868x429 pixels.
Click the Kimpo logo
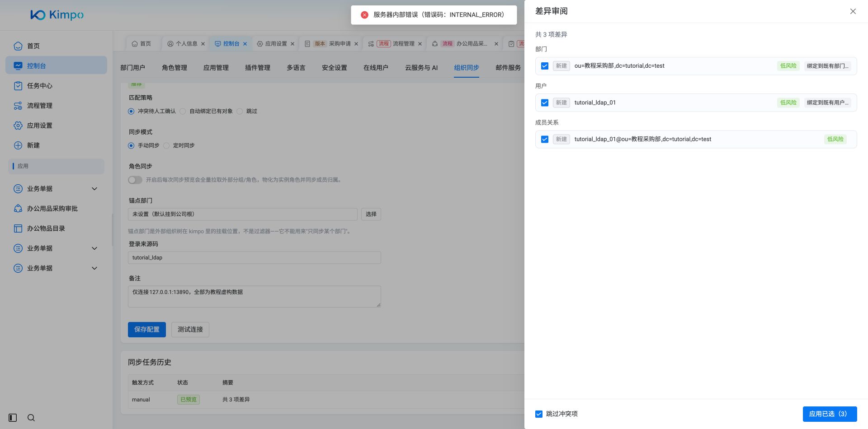click(57, 15)
